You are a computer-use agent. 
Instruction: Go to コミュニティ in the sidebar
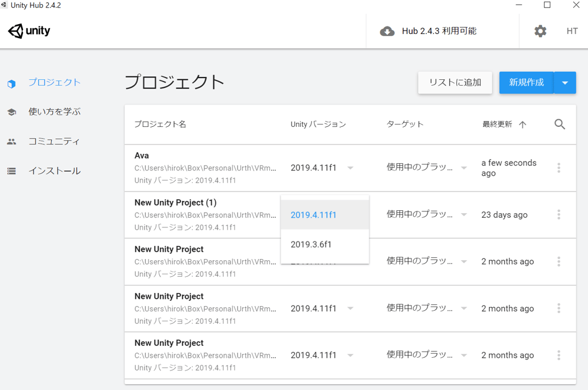(x=54, y=141)
